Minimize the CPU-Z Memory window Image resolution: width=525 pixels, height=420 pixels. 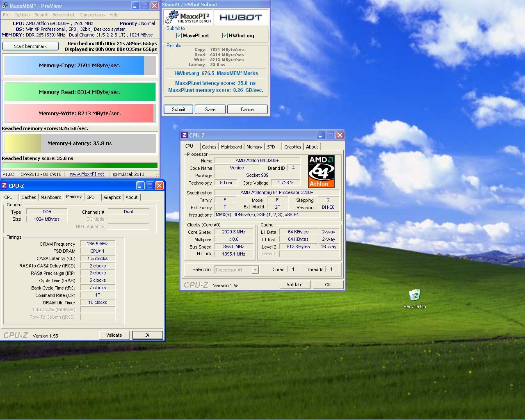coord(140,186)
